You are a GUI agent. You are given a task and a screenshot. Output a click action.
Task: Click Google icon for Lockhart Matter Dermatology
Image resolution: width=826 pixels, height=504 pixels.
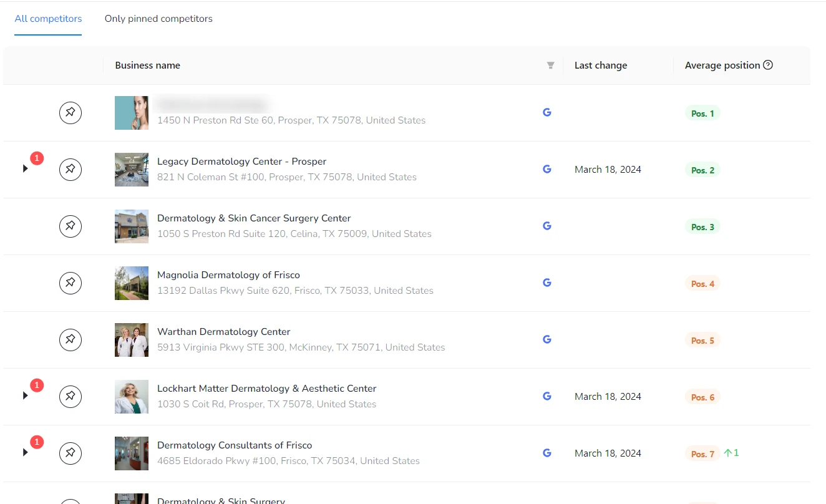coord(547,396)
